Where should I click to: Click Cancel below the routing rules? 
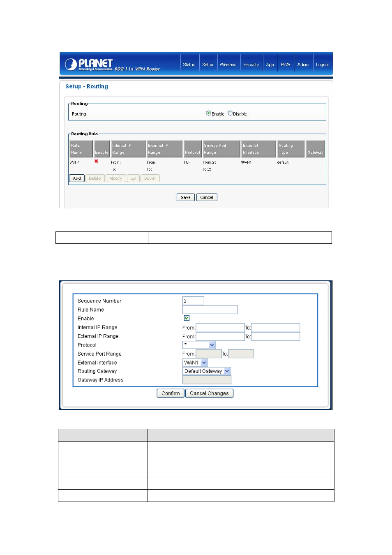point(207,197)
